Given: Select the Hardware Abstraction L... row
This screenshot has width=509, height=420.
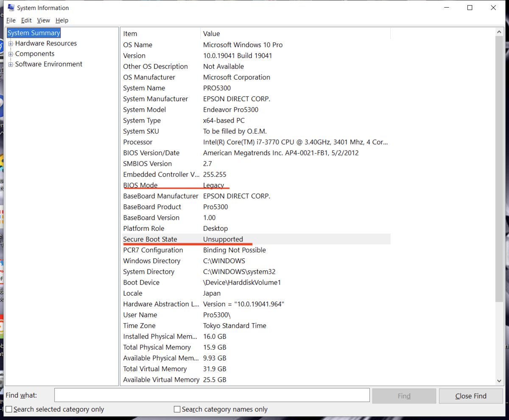Looking at the screenshot, I should [256, 304].
